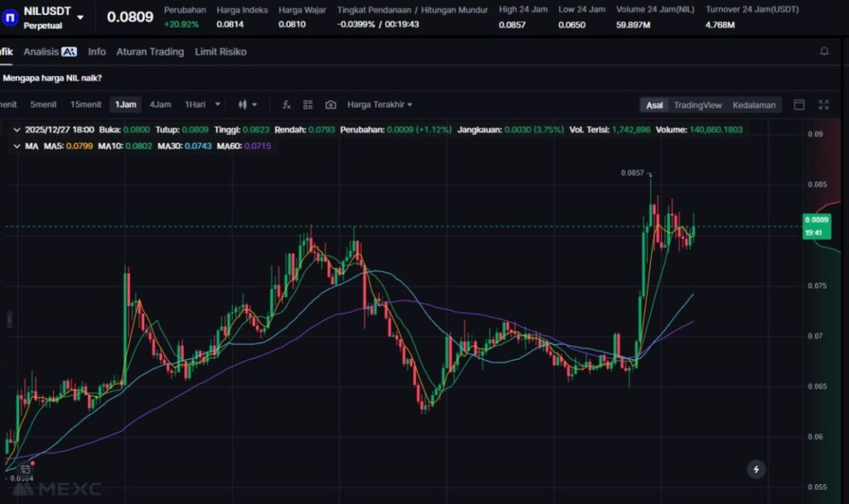Viewport: 849px width, 504px height.
Task: Click the NILUSDT coin logo
Action: tap(12, 17)
